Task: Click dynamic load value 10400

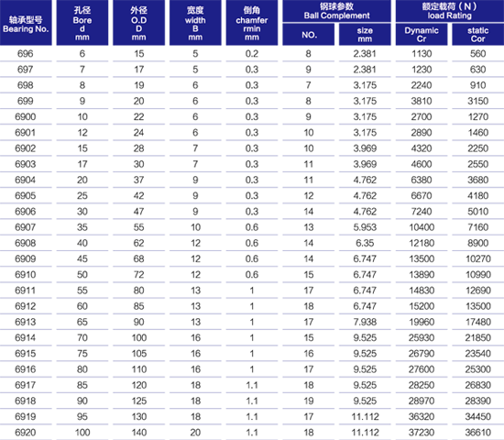Action: [x=422, y=227]
